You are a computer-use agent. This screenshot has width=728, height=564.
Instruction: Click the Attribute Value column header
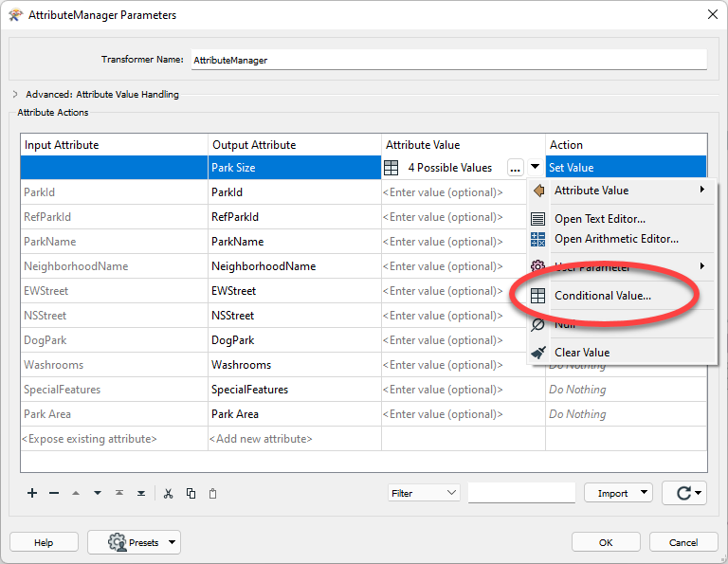click(464, 145)
